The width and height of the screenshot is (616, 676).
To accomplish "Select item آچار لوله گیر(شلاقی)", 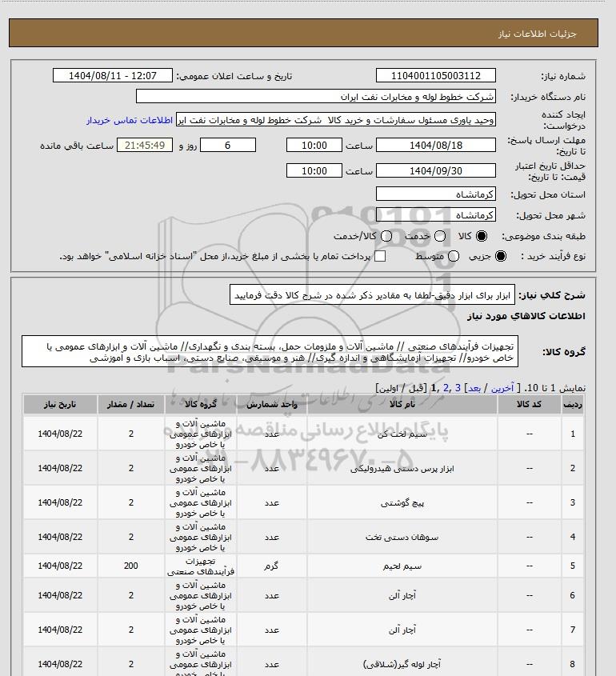I will [303, 662].
